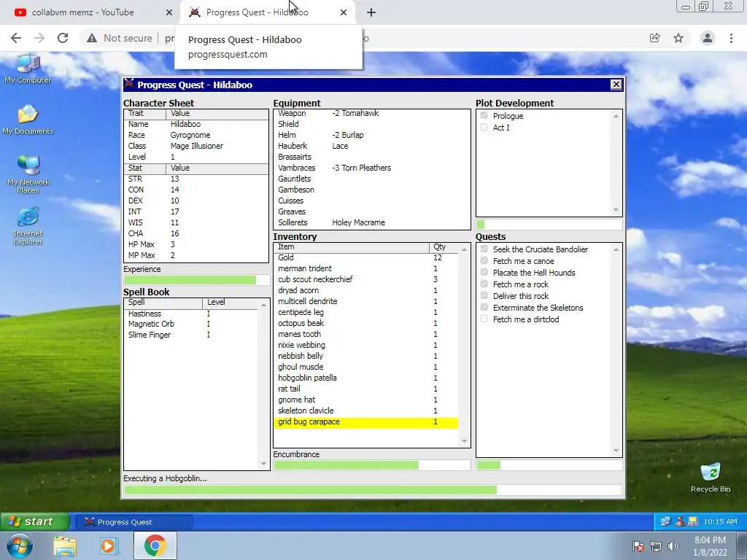The width and height of the screenshot is (747, 560).
Task: Toggle Placate the Hell Hounds checkbox
Action: tap(484, 273)
